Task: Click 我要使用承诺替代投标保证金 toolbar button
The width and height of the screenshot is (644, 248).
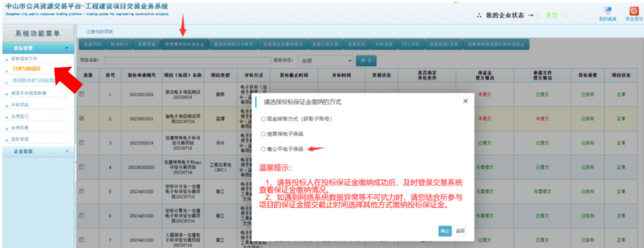Action: coord(496,44)
